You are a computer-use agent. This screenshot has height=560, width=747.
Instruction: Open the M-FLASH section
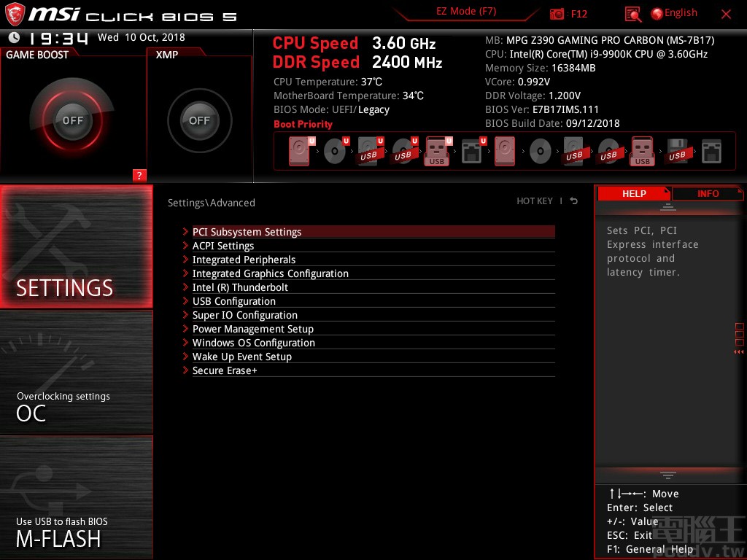click(76, 497)
